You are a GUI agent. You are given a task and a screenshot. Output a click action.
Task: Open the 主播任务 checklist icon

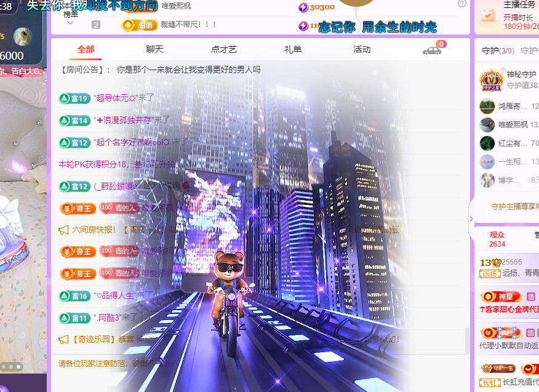click(488, 15)
